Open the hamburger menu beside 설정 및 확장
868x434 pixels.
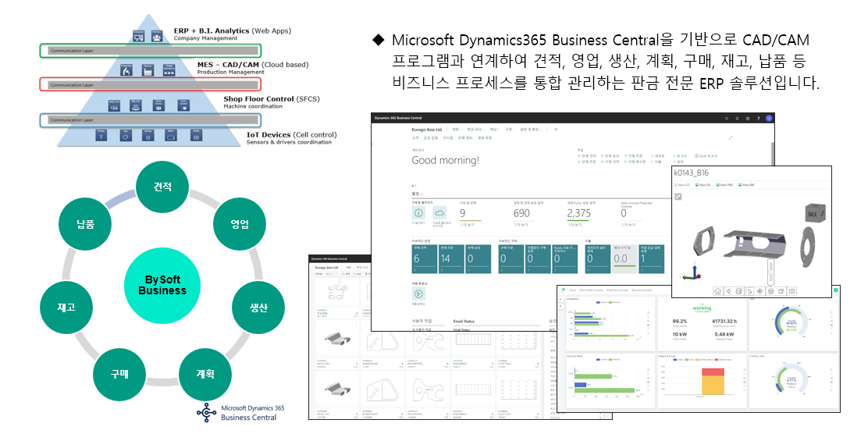click(x=556, y=130)
